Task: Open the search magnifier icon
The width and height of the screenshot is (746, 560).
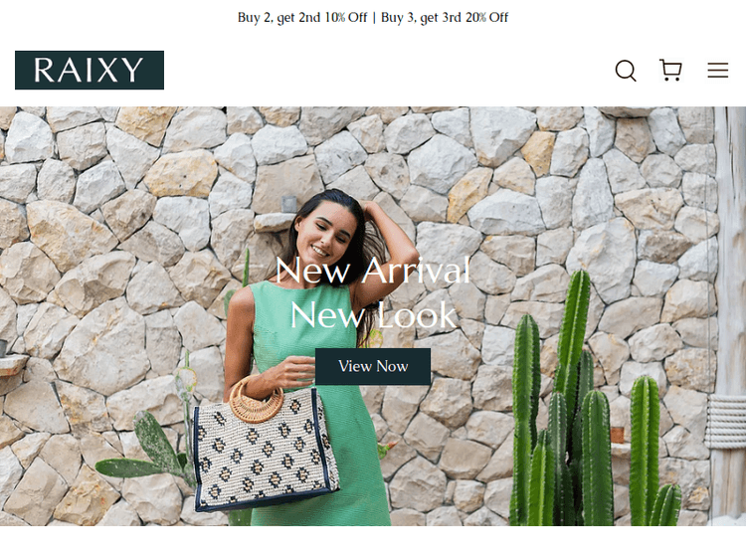Action: tap(626, 71)
